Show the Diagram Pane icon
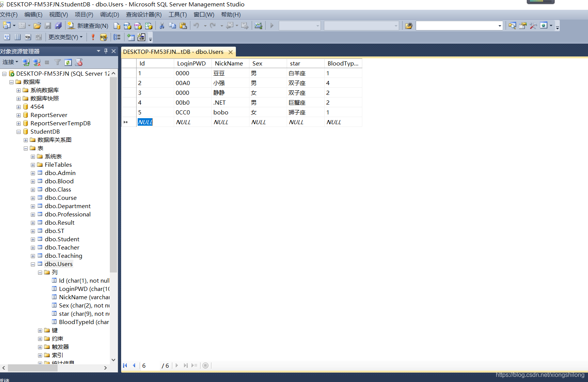This screenshot has width=588, height=382. 7,37
